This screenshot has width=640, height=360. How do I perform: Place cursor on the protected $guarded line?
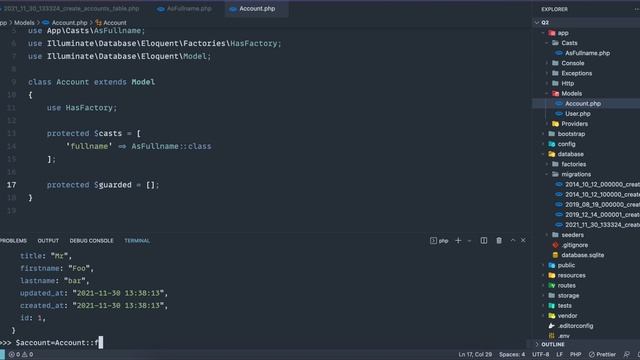(103, 185)
